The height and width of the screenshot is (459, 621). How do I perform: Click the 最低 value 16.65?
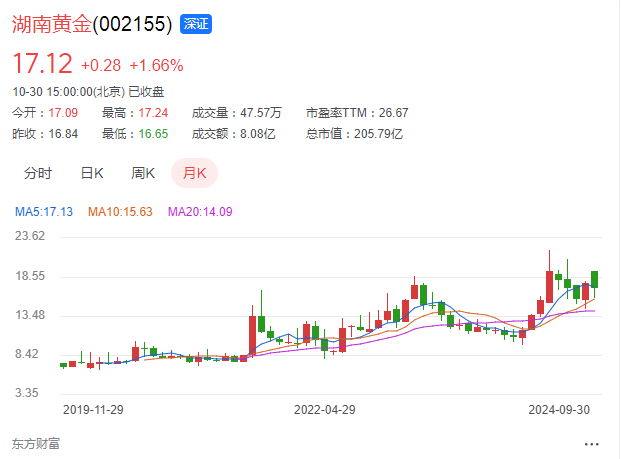click(x=153, y=134)
